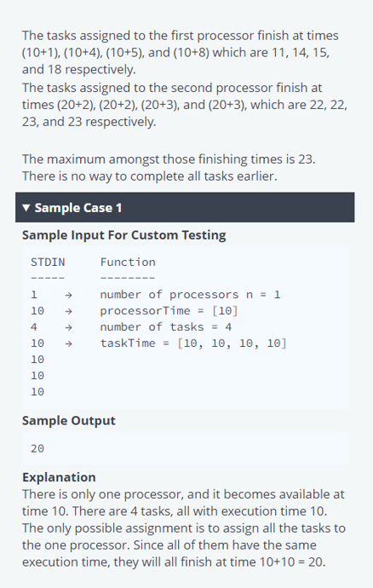Click the arrow next to the first STDIN value 1
Viewport: 373px width, 588px height.
coord(68,295)
